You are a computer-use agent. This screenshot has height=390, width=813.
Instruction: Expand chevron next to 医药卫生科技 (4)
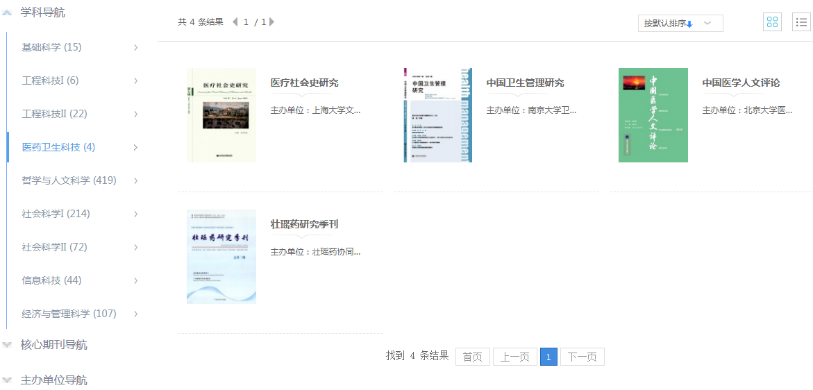point(136,147)
